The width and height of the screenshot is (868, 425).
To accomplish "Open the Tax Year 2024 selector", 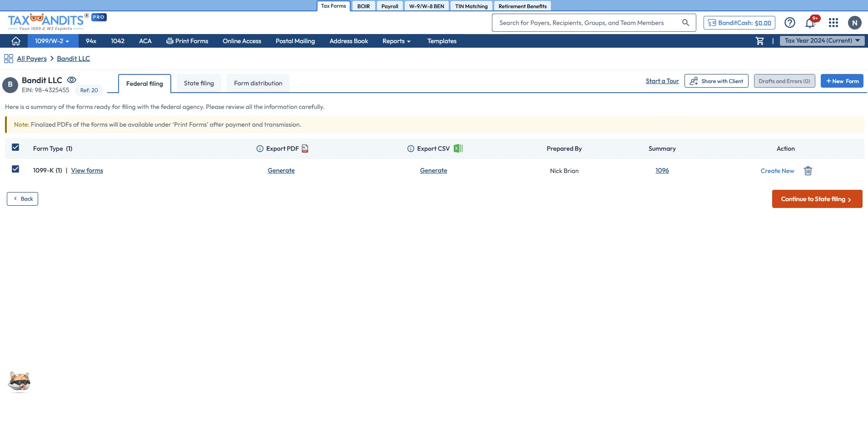I will 822,40.
